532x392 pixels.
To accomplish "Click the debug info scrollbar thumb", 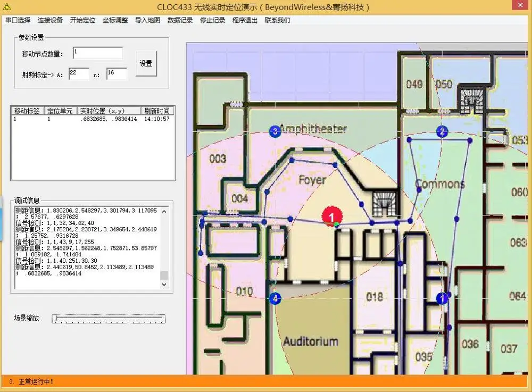I will pyautogui.click(x=164, y=275).
